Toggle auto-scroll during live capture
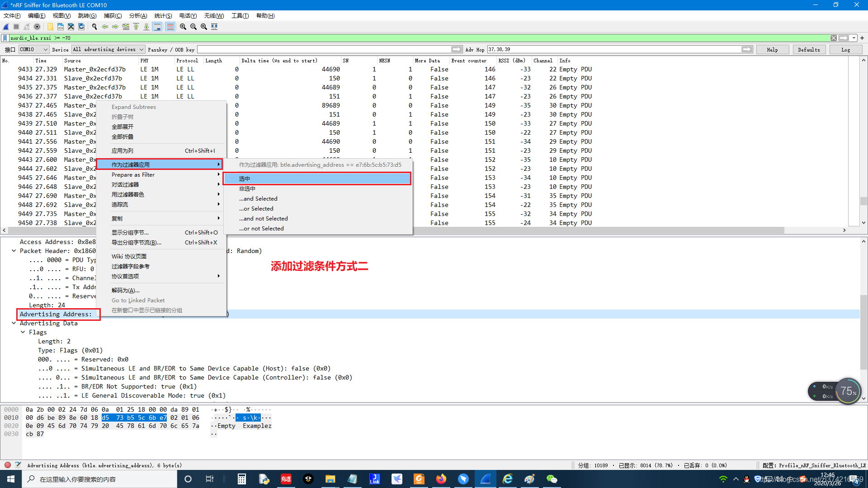868x488 pixels. [x=157, y=27]
